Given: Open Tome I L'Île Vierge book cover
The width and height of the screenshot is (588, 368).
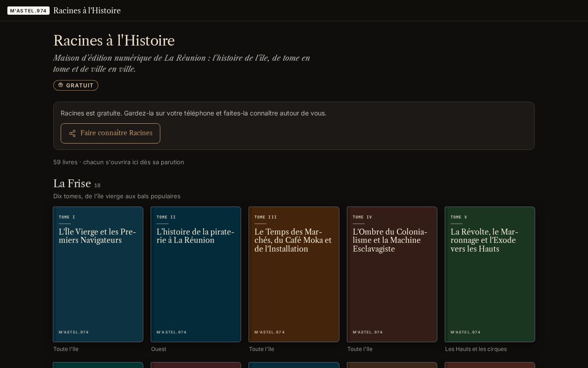Looking at the screenshot, I should [x=98, y=274].
